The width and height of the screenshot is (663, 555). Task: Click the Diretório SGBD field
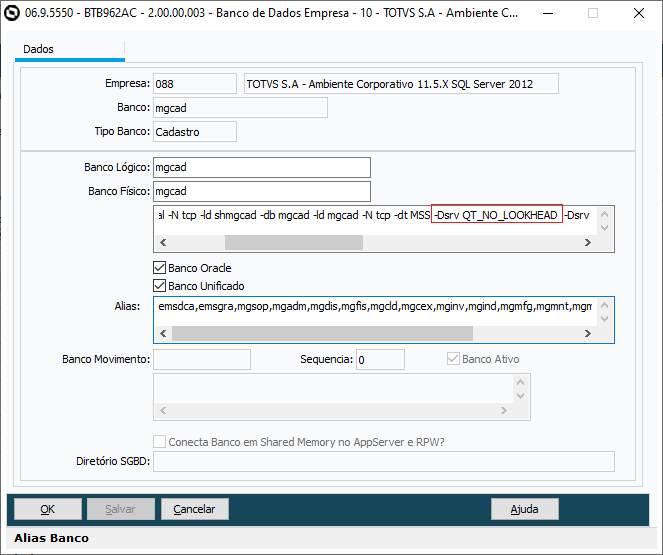coord(384,462)
